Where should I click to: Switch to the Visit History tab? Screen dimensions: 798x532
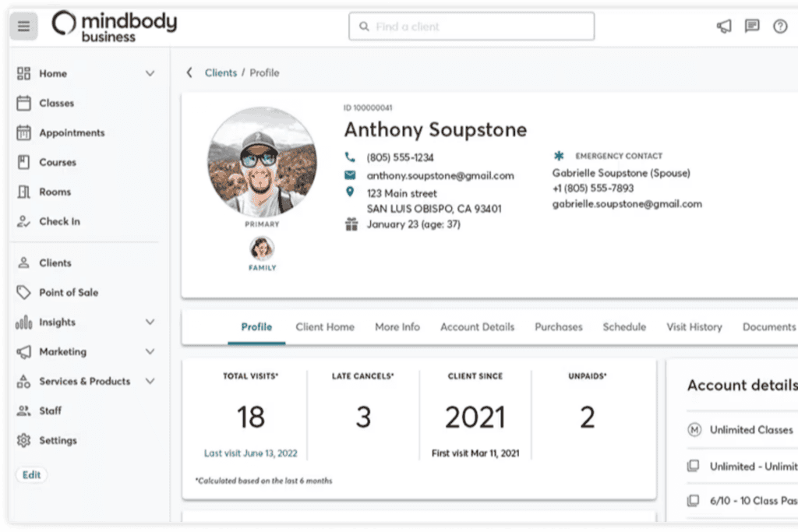[694, 327]
